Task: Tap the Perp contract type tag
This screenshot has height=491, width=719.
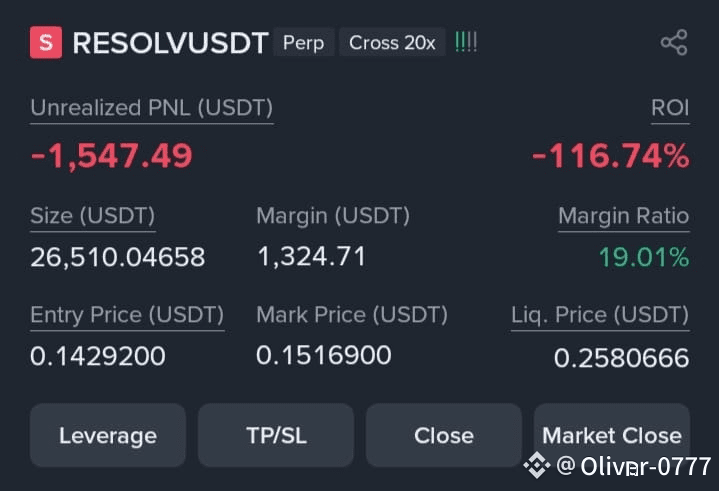Action: click(x=303, y=43)
